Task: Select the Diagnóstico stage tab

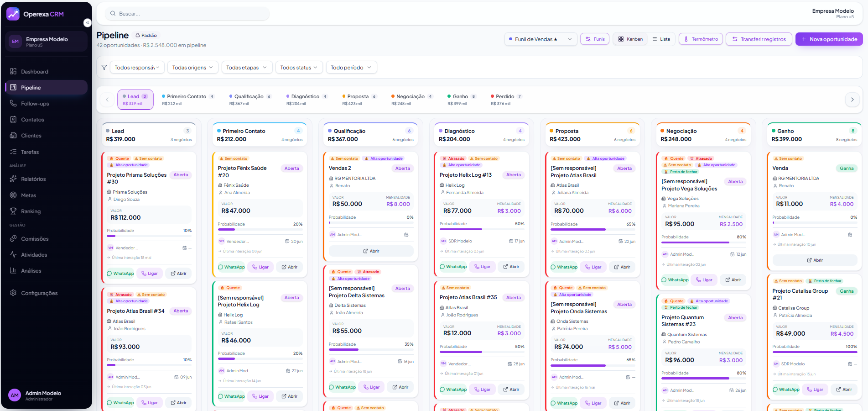Action: pyautogui.click(x=307, y=100)
